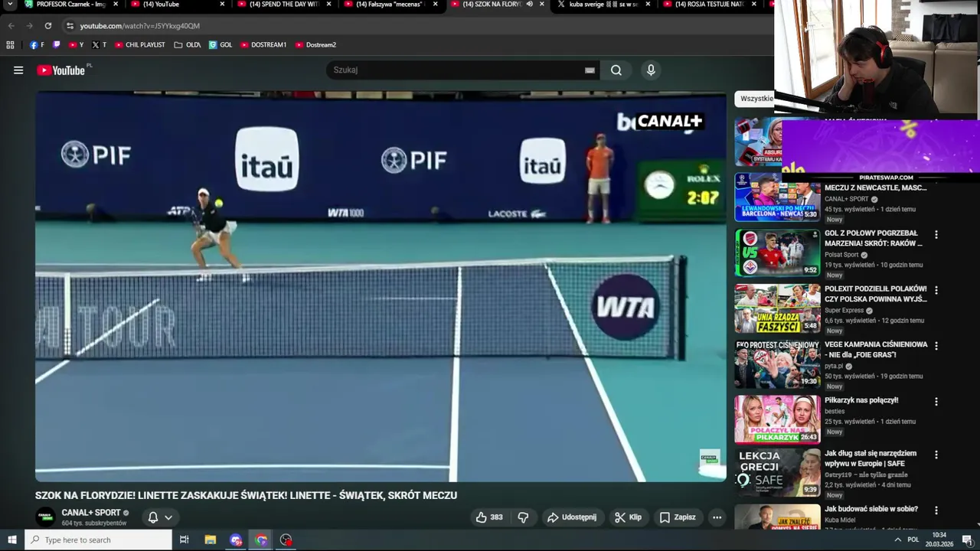Open Piłkarzyk nas połączył video title

(x=861, y=400)
